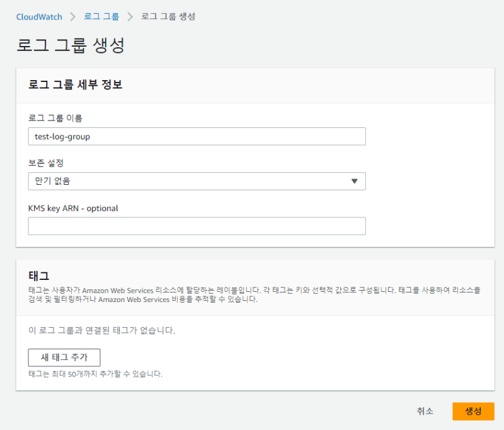Click the 최대 50개 tag limit hint text
504x430 pixels.
pos(95,374)
